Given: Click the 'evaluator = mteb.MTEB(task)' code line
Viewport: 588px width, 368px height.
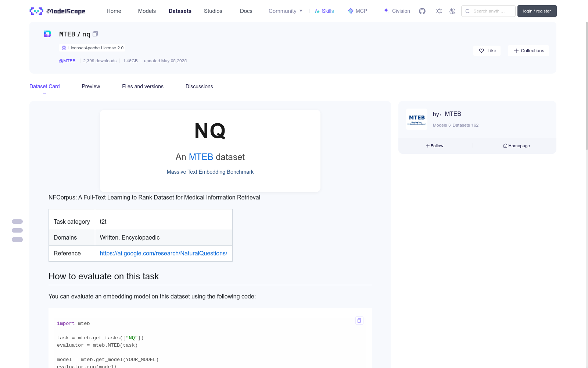Looking at the screenshot, I should point(97,345).
